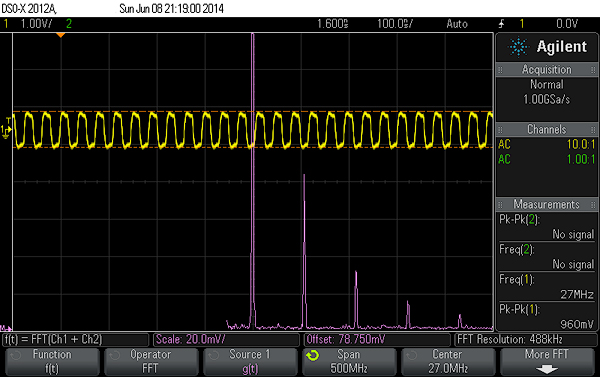Click the Auto trigger mode label

pos(457,24)
